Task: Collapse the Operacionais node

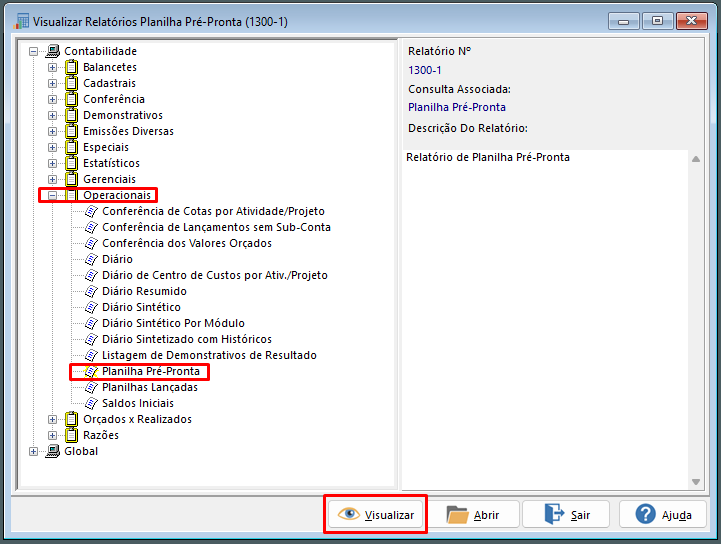Action: 52,195
